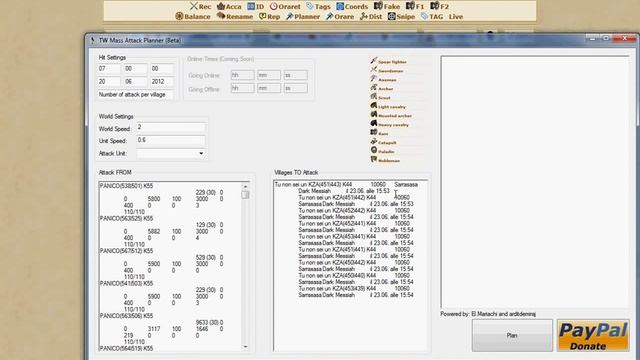Select the Light cavalry unit
The height and width of the screenshot is (360, 640).
point(388,106)
